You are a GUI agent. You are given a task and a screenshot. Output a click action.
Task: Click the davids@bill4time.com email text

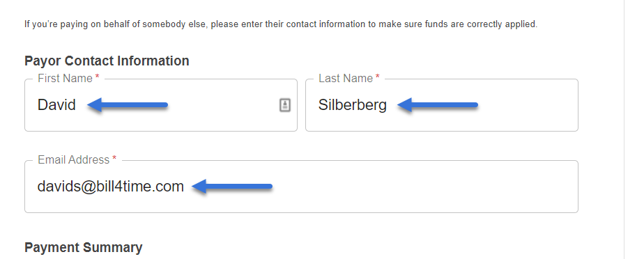[x=111, y=187]
